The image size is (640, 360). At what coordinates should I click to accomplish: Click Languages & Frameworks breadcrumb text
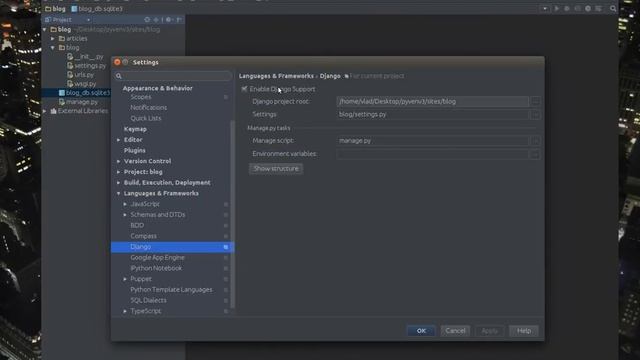point(276,76)
